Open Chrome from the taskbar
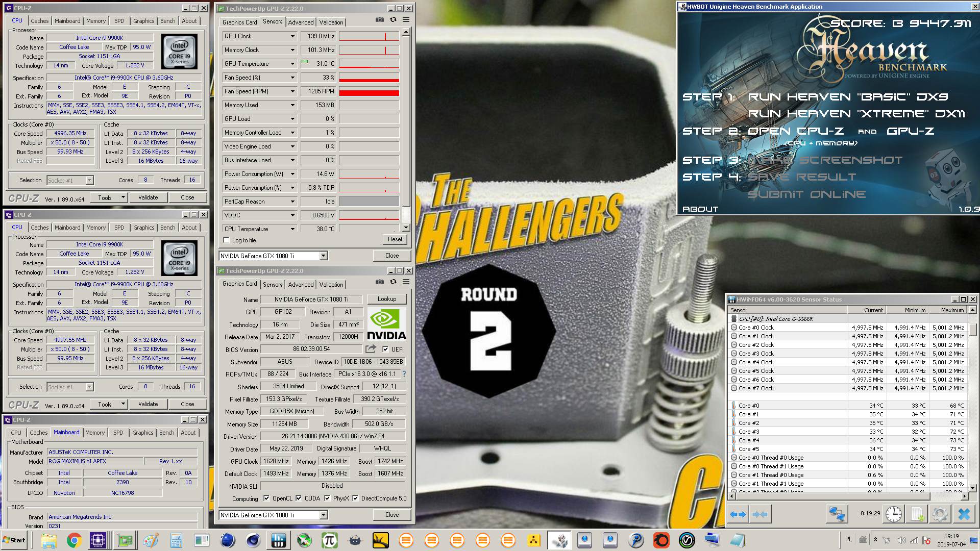The width and height of the screenshot is (980, 551). tap(74, 540)
